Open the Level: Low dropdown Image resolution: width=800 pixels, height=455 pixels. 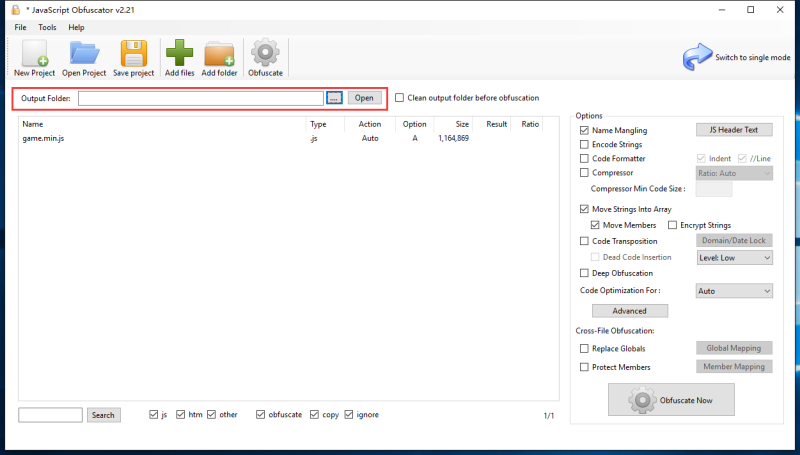734,257
